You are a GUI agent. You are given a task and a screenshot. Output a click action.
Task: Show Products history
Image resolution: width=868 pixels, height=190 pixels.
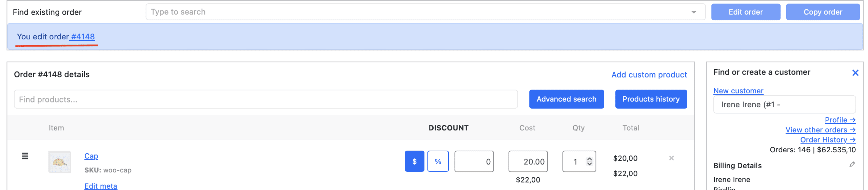point(650,99)
